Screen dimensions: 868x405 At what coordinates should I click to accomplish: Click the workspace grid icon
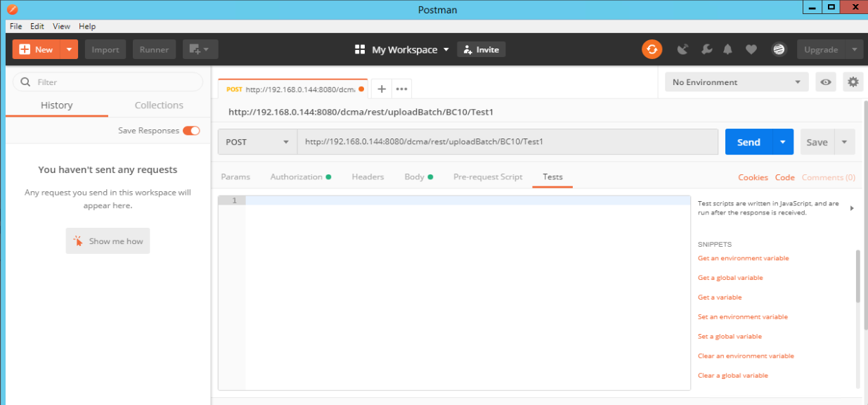(360, 49)
